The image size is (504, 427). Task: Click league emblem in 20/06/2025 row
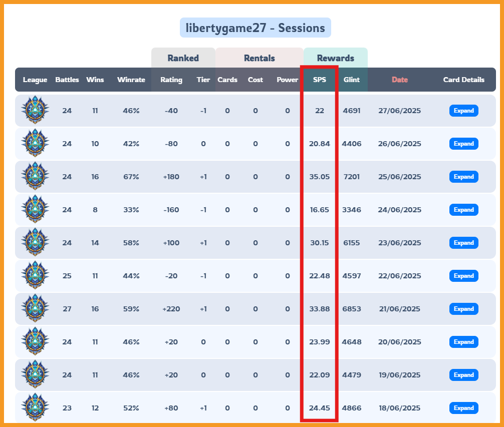click(x=35, y=341)
